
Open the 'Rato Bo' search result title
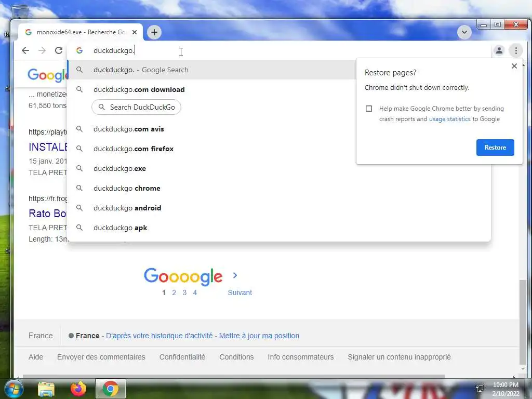click(x=47, y=214)
